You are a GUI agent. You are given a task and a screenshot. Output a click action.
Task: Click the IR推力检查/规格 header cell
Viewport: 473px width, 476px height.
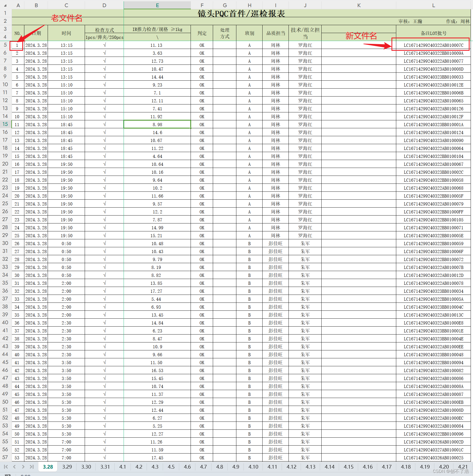pyautogui.click(x=157, y=29)
